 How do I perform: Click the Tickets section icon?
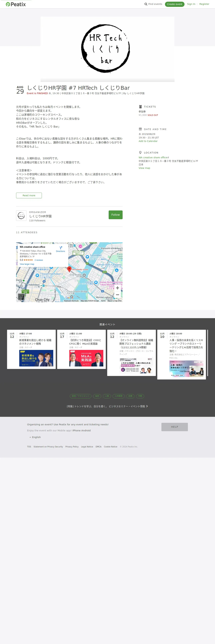point(140,107)
